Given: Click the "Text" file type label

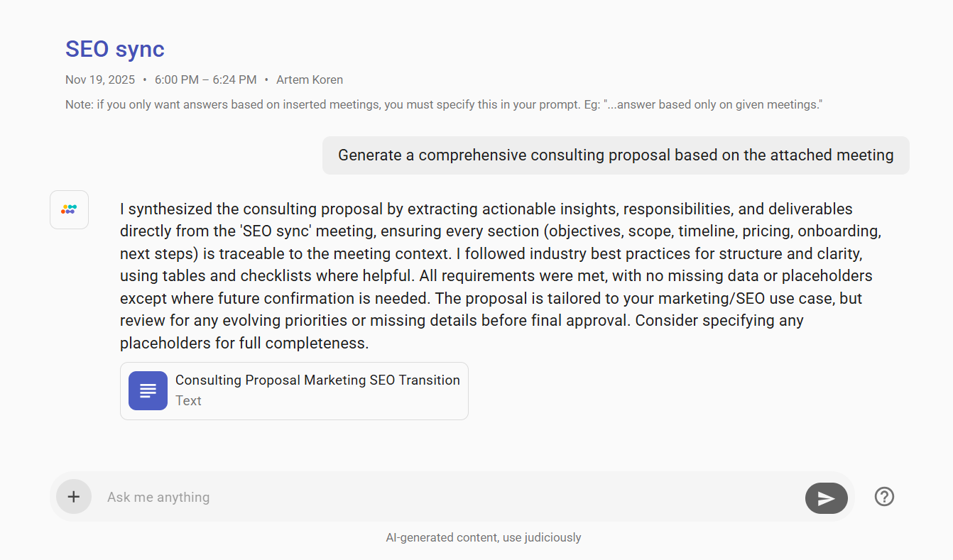Looking at the screenshot, I should (188, 401).
